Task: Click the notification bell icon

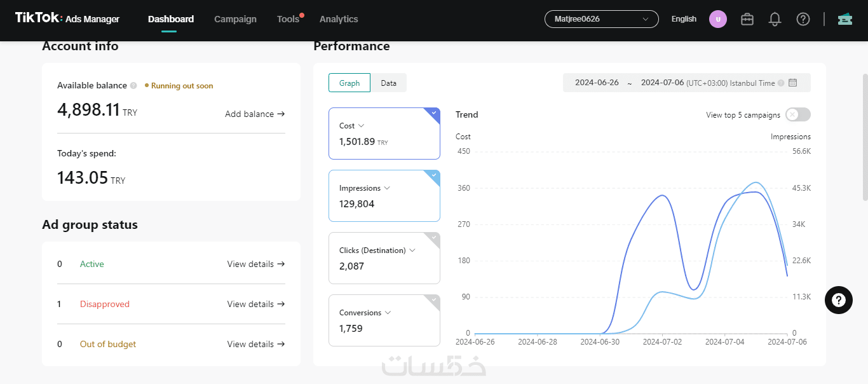Action: (x=775, y=19)
